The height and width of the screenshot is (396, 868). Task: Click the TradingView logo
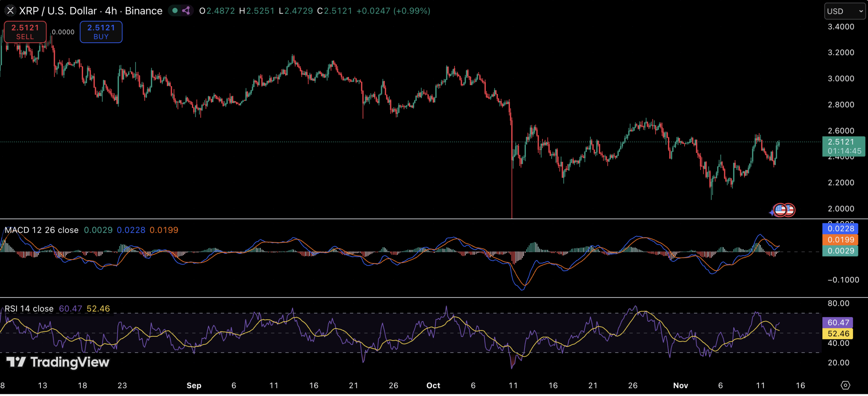click(x=58, y=362)
